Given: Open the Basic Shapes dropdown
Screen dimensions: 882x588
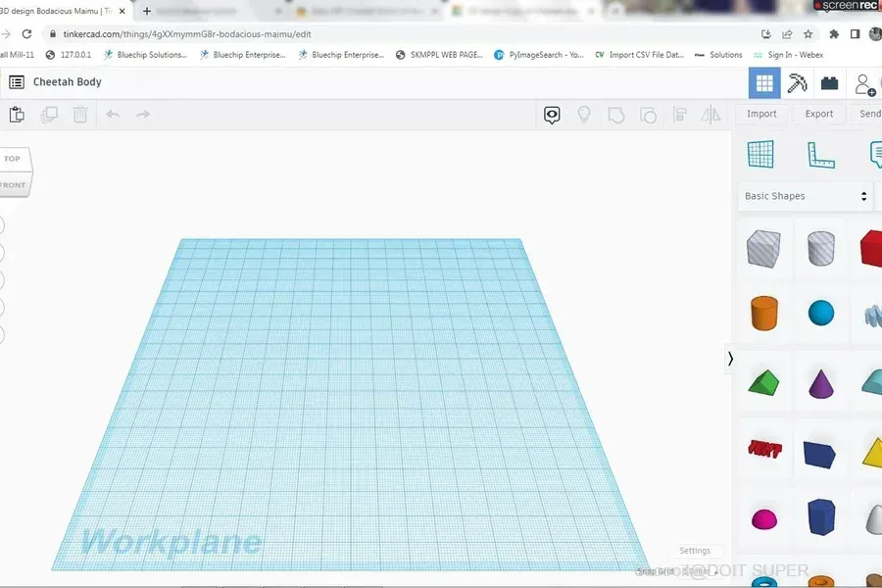Looking at the screenshot, I should click(x=805, y=196).
